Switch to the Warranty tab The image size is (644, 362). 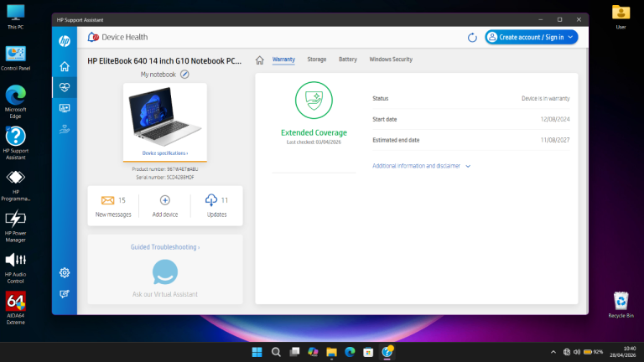[283, 59]
